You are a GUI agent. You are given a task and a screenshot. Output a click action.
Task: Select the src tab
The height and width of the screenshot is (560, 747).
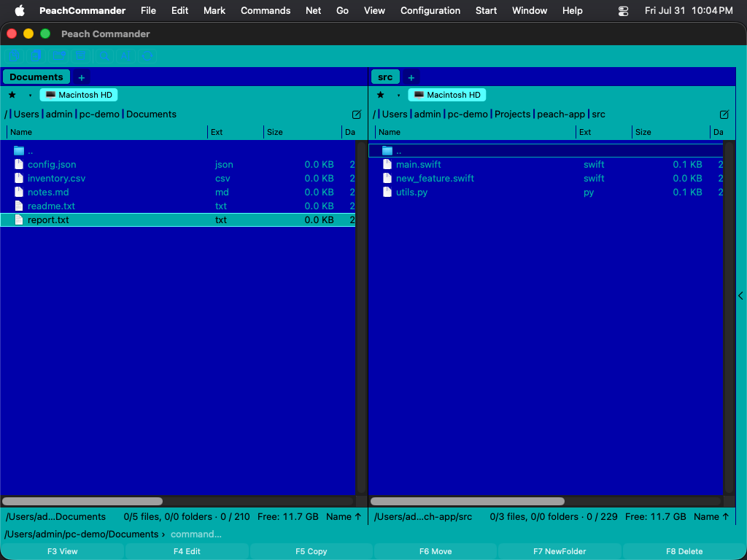pos(385,77)
